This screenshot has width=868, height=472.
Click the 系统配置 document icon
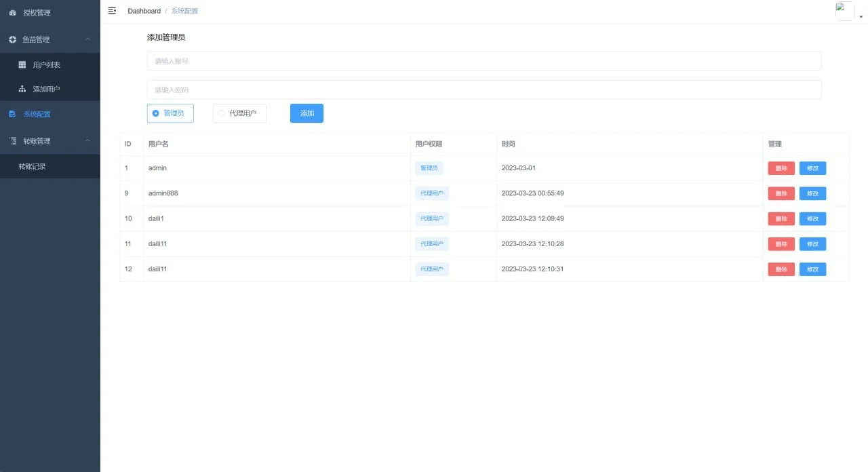(12, 114)
